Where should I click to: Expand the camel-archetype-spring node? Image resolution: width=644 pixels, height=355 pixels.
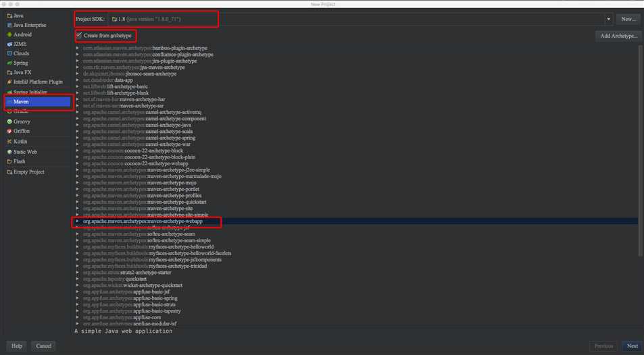(77, 138)
